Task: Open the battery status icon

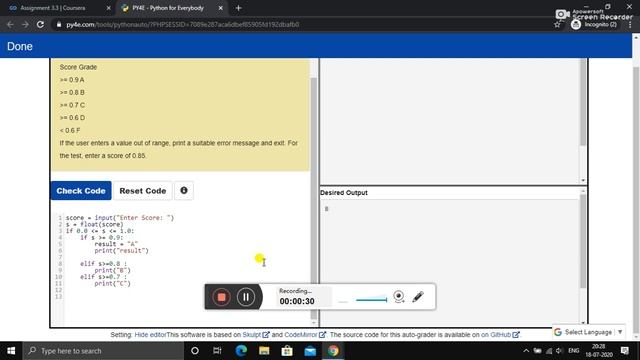Action: [538, 351]
